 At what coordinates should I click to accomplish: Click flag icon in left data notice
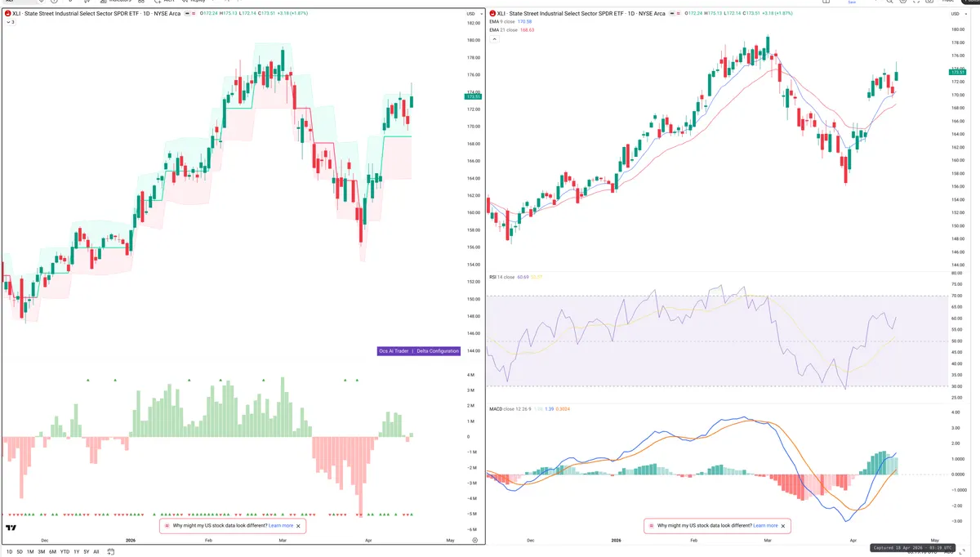pos(167,526)
